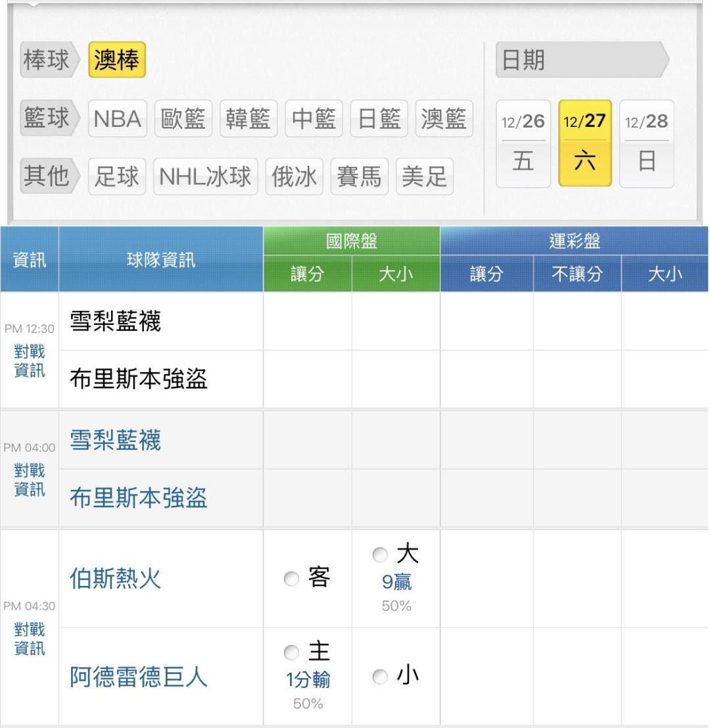710x728 pixels.
Task: Open 對戰資訊 for PM 04:30 game
Action: [x=29, y=639]
